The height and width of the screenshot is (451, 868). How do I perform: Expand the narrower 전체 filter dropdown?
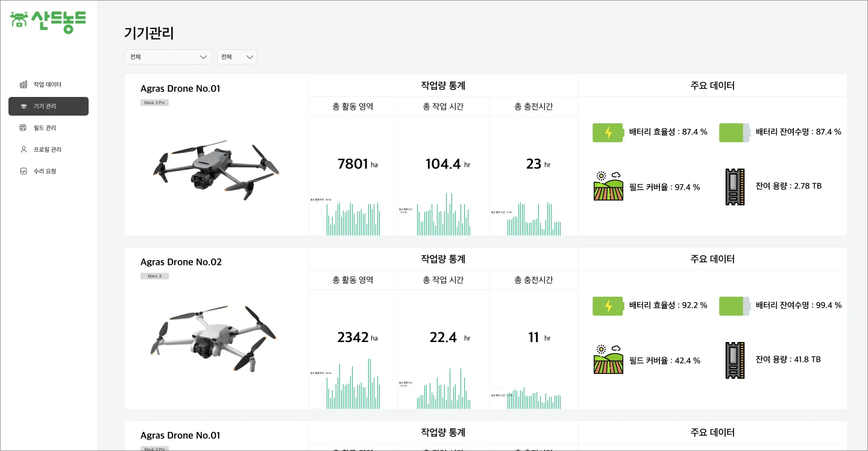(x=237, y=57)
